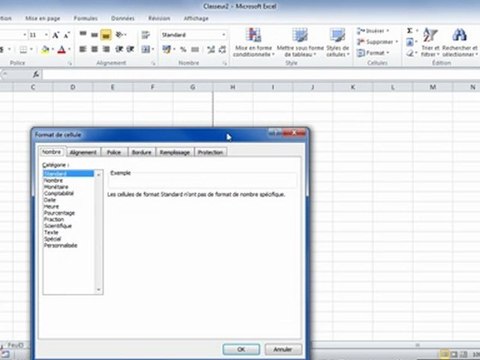The height and width of the screenshot is (360, 480).
Task: Click the increase indent icon
Action: [130, 49]
